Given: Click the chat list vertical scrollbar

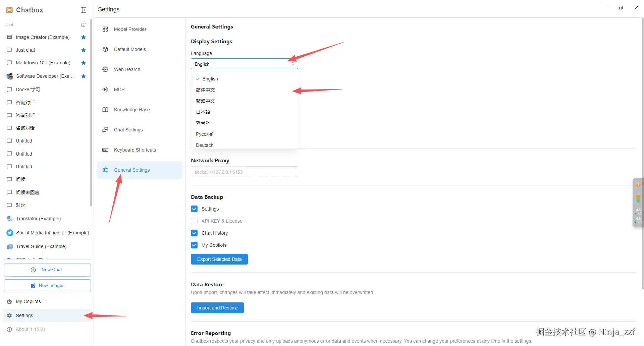Looking at the screenshot, I should [x=91, y=134].
